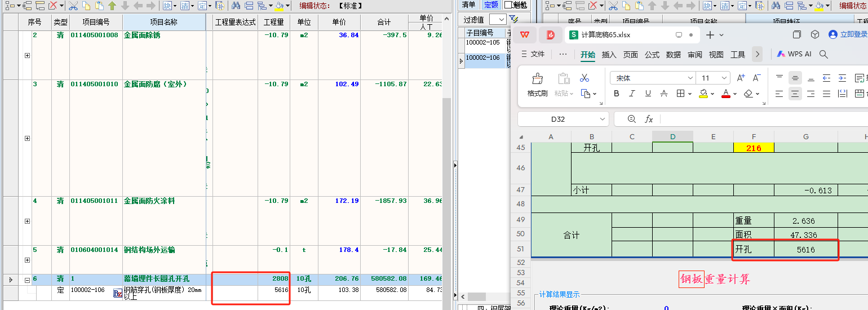This screenshot has height=310, width=868.
Task: Center cell text horizontally in WPS
Action: (x=795, y=94)
